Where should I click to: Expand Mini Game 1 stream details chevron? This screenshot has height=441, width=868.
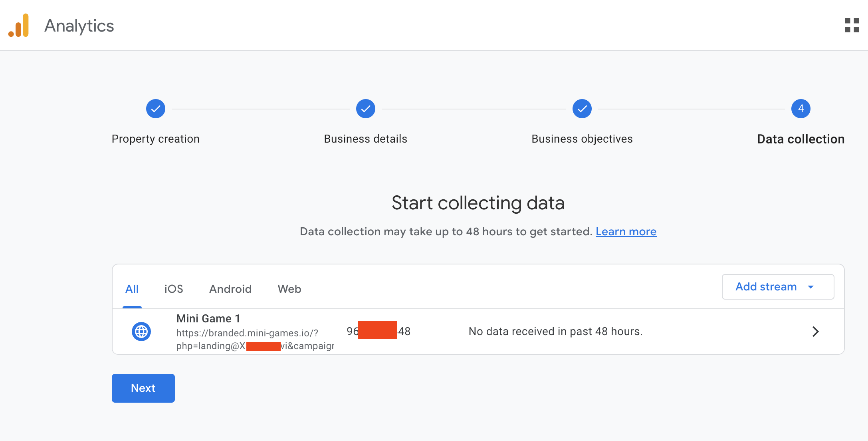coord(815,332)
